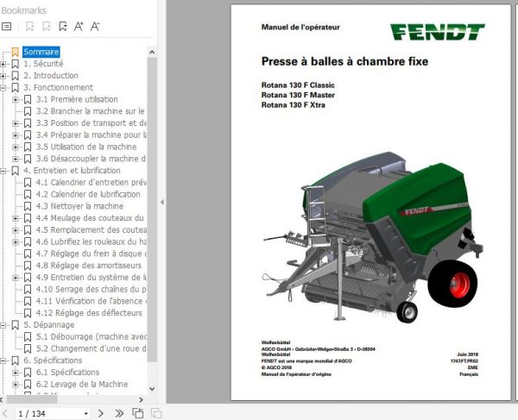Open bookmark 4.10 Serrage des chaînes
This screenshot has height=420, width=518.
coord(91,290)
